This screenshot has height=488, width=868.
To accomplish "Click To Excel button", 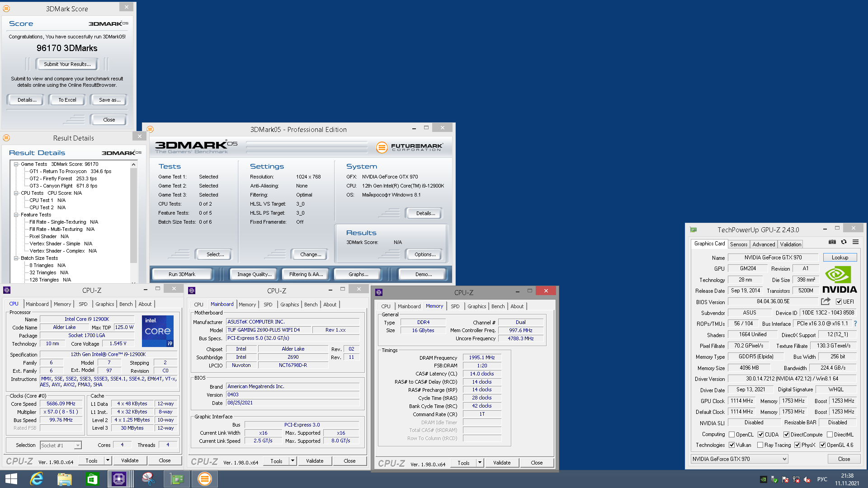I will [67, 100].
